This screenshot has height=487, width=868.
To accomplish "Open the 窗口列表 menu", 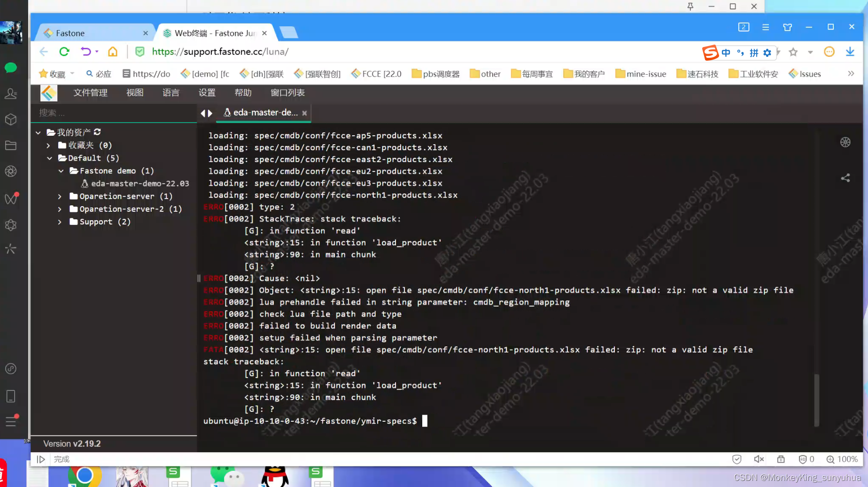I will [x=288, y=93].
